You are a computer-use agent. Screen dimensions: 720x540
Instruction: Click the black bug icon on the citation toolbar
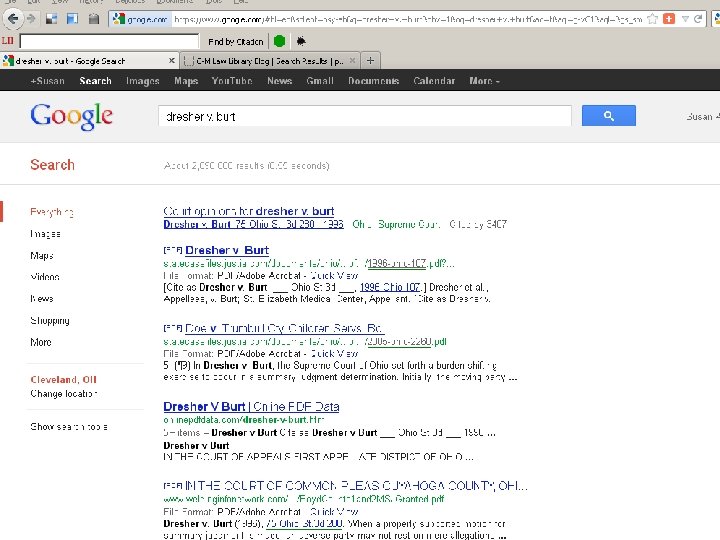coord(301,41)
